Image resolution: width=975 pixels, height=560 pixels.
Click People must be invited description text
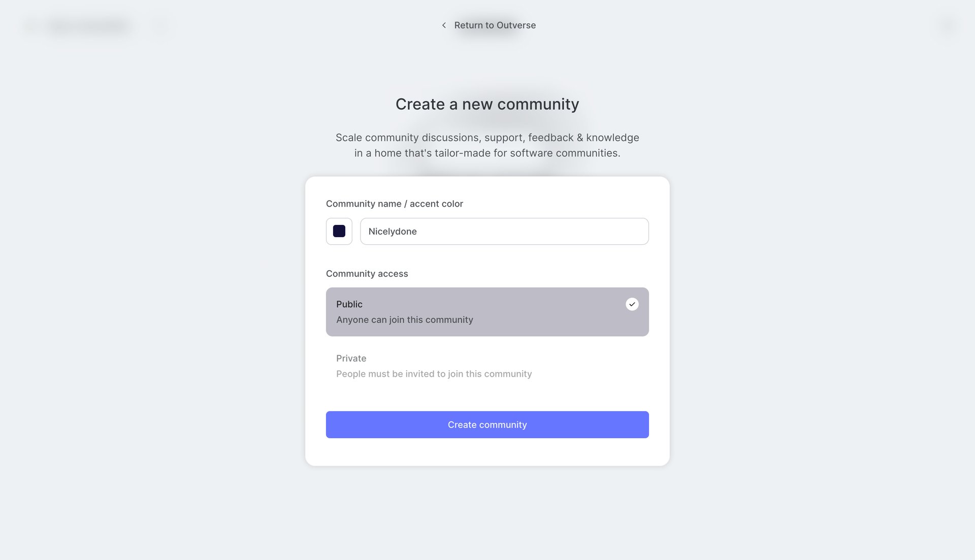[x=433, y=374]
